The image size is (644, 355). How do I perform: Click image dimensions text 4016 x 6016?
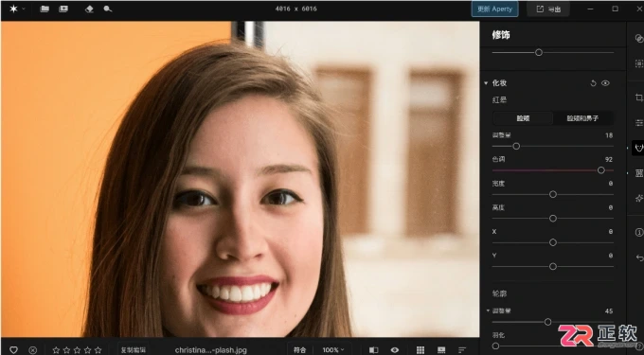tap(296, 9)
